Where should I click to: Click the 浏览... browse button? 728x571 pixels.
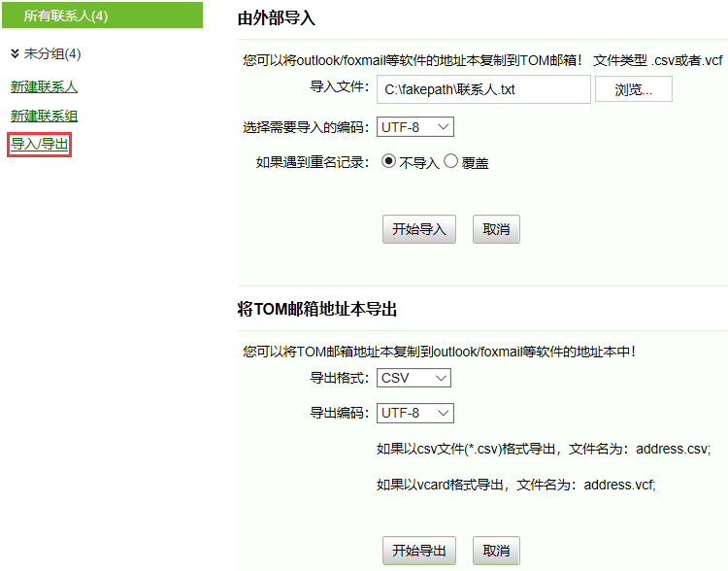[x=633, y=89]
